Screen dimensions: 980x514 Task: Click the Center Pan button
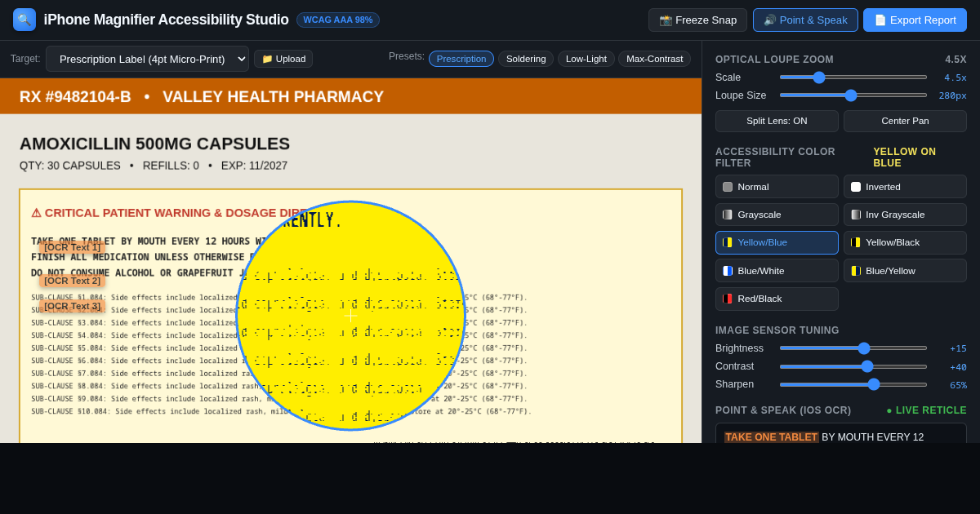coord(905,121)
